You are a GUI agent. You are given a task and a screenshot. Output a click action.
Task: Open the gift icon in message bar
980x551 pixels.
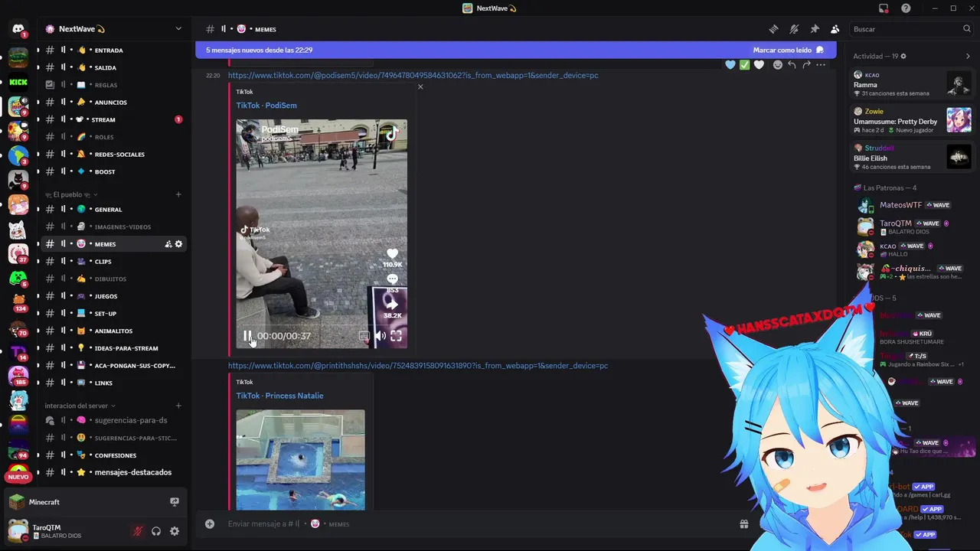(x=743, y=524)
